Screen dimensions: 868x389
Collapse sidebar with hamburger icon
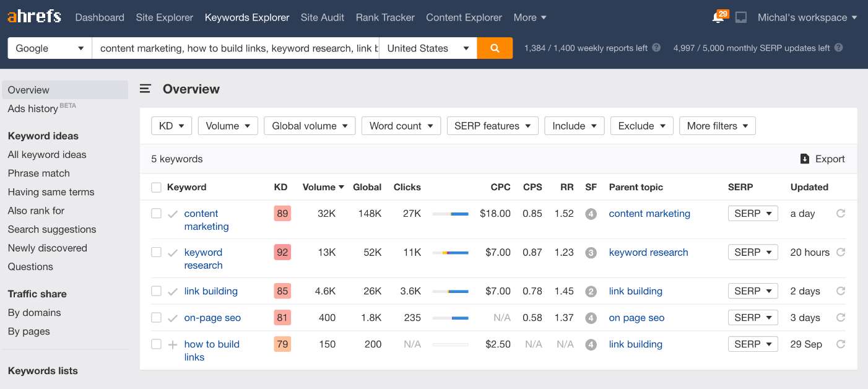tap(145, 89)
